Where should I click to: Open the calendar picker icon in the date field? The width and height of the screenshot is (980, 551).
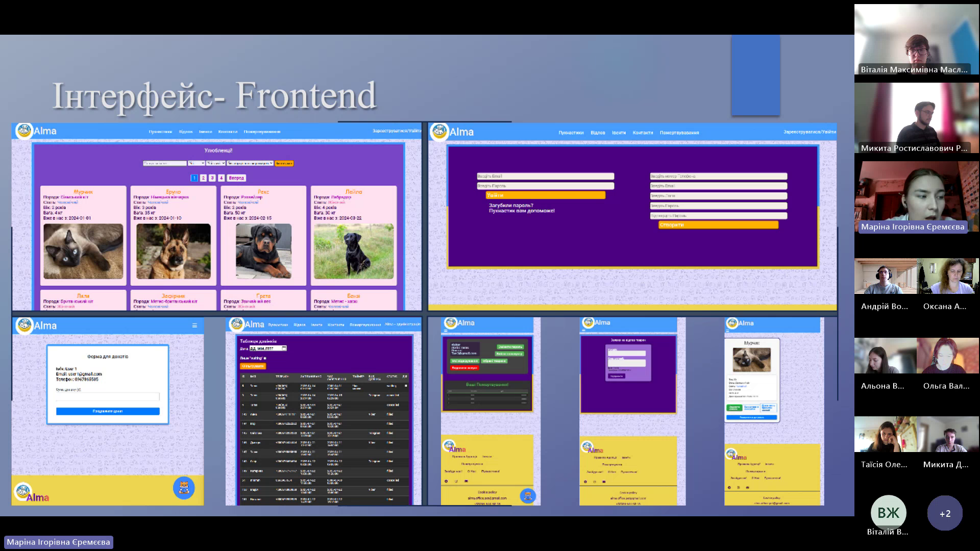click(284, 348)
